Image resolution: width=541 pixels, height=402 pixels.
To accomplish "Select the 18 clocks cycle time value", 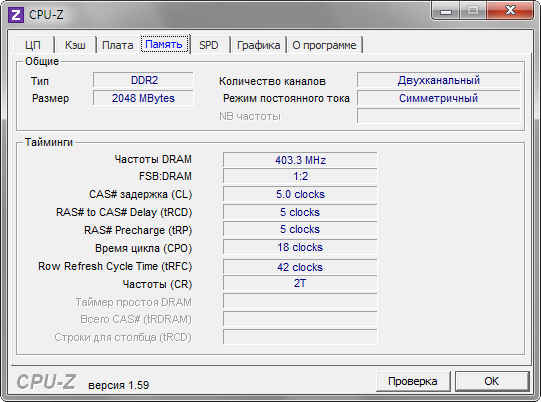I will point(300,247).
